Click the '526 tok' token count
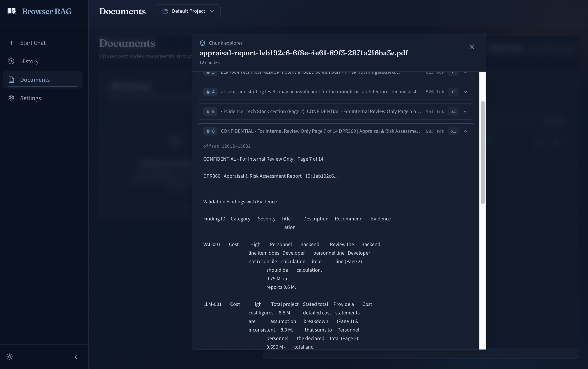588x369 pixels. point(435,92)
